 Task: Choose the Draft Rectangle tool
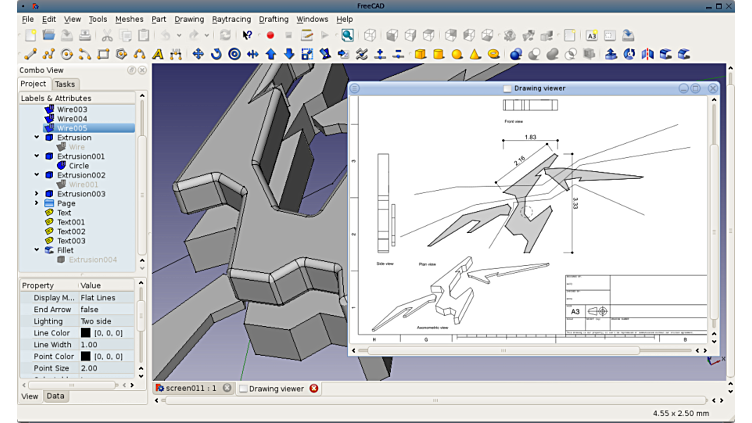pyautogui.click(x=103, y=54)
